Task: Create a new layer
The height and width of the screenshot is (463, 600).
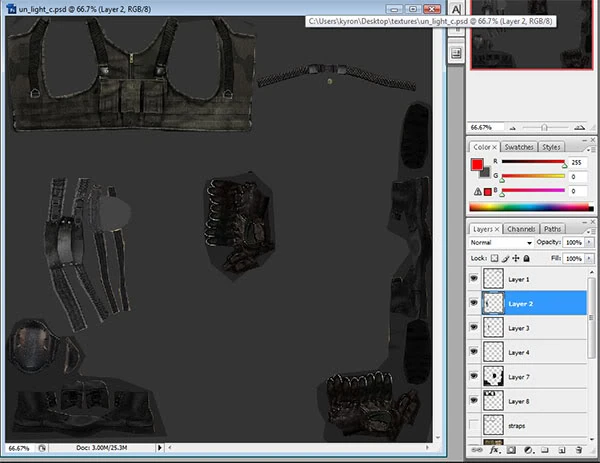Action: (561, 451)
